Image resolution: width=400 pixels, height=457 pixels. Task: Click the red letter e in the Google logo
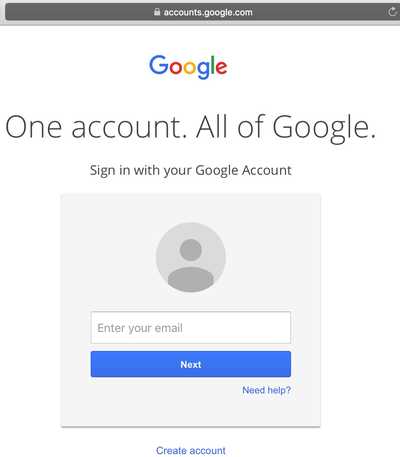[221, 68]
